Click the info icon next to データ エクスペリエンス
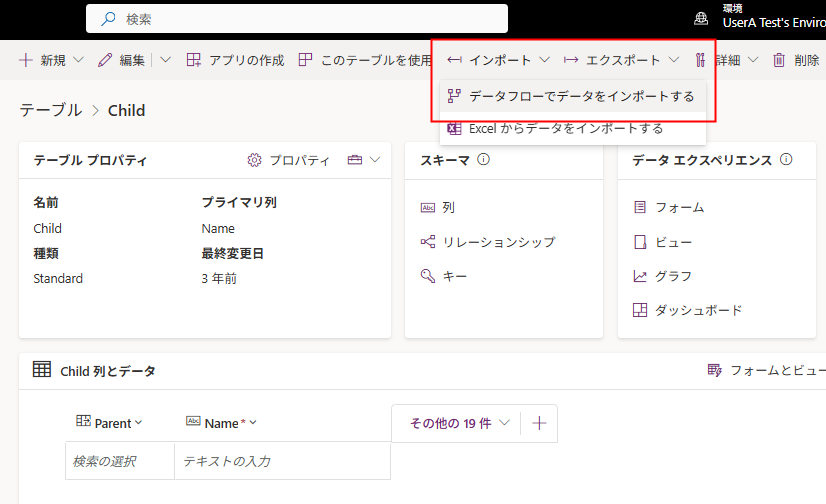Image resolution: width=826 pixels, height=504 pixels. (786, 160)
